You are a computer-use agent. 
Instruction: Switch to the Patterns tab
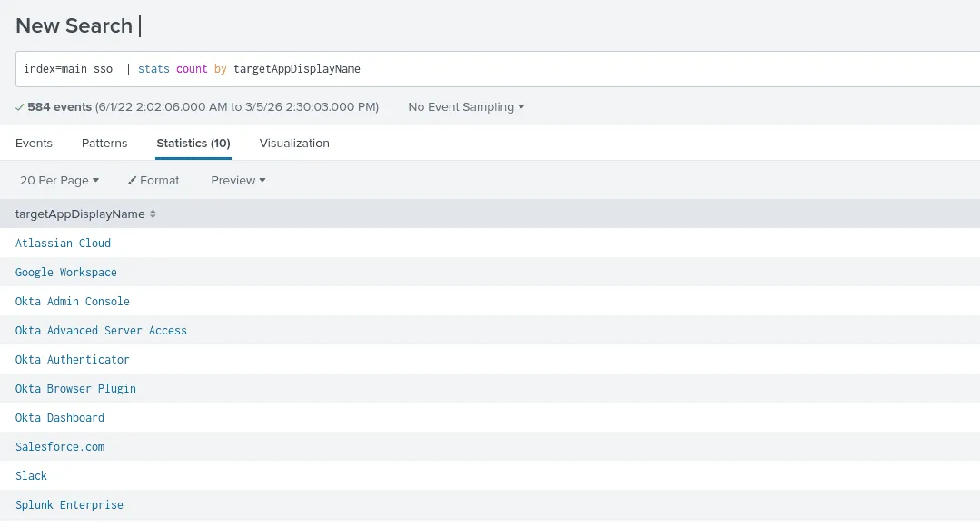[104, 144]
